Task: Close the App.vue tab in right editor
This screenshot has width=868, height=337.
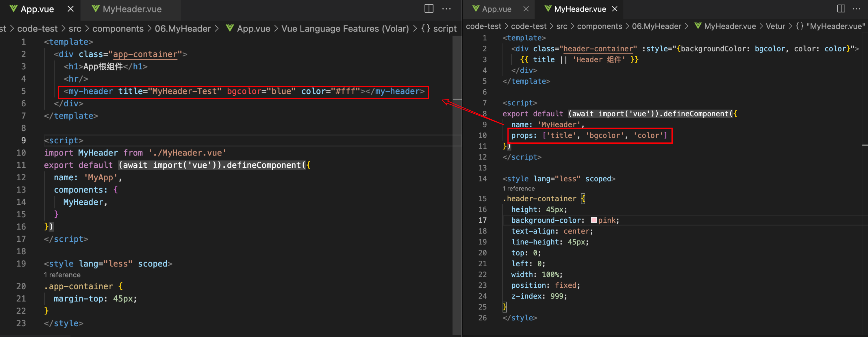Action: 526,9
